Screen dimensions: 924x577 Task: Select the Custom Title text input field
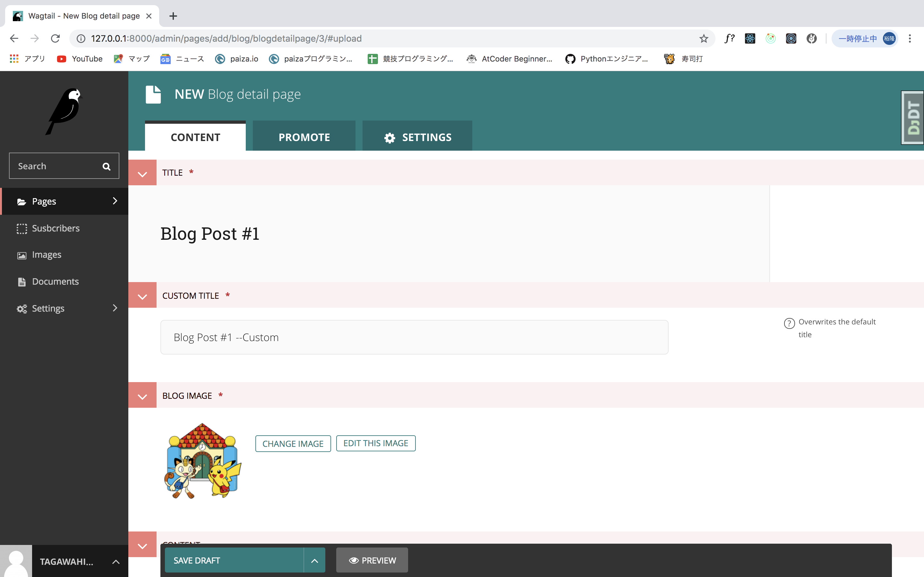pos(415,337)
